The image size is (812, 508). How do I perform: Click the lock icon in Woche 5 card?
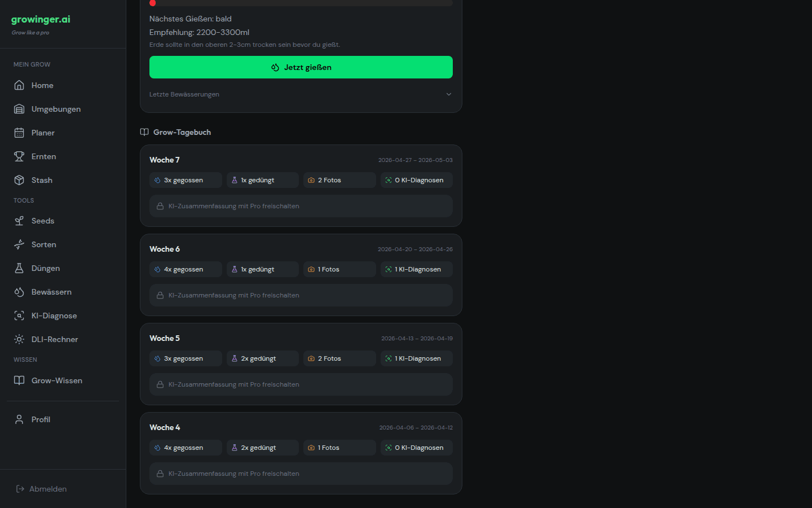tap(160, 384)
